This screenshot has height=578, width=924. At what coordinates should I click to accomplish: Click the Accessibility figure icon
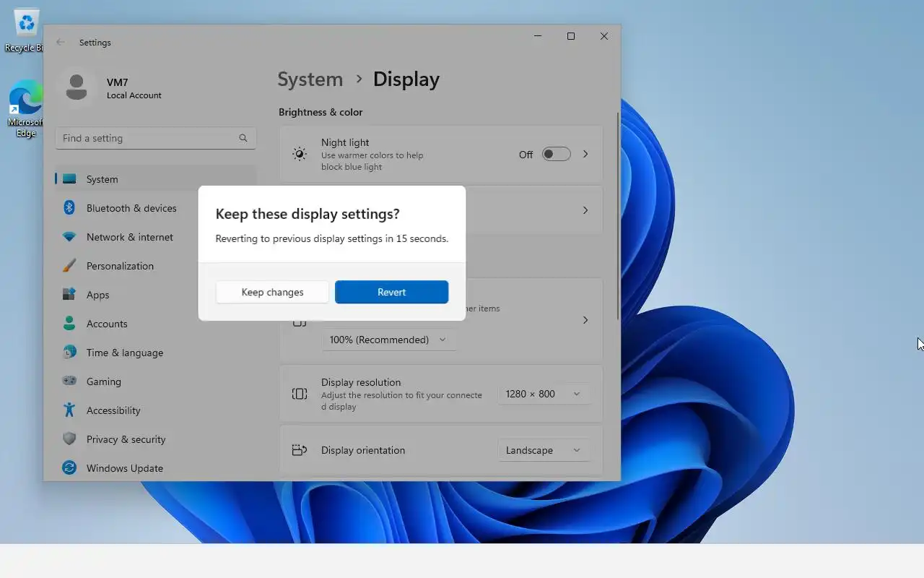pos(69,410)
